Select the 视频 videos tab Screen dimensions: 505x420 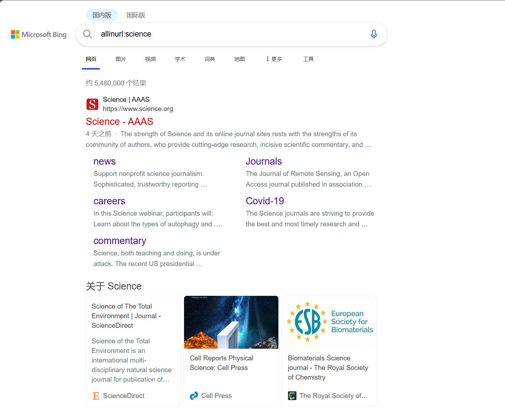[x=150, y=59]
